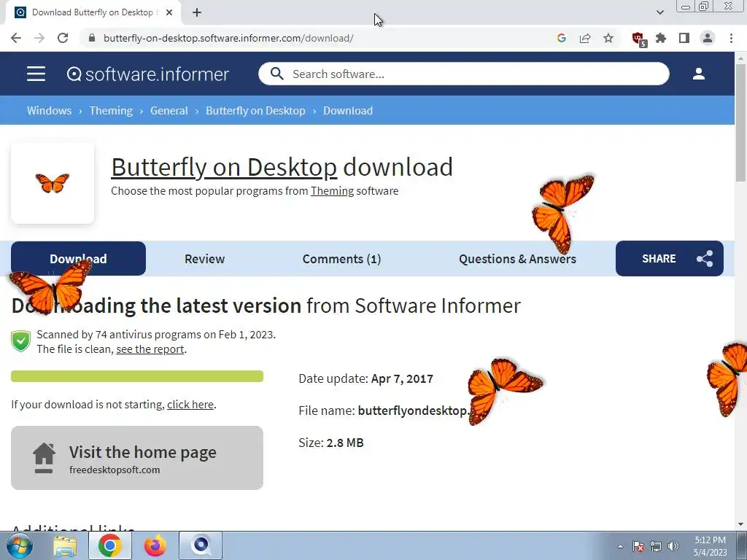Click butterfly app icon thumbnail

[x=53, y=183]
